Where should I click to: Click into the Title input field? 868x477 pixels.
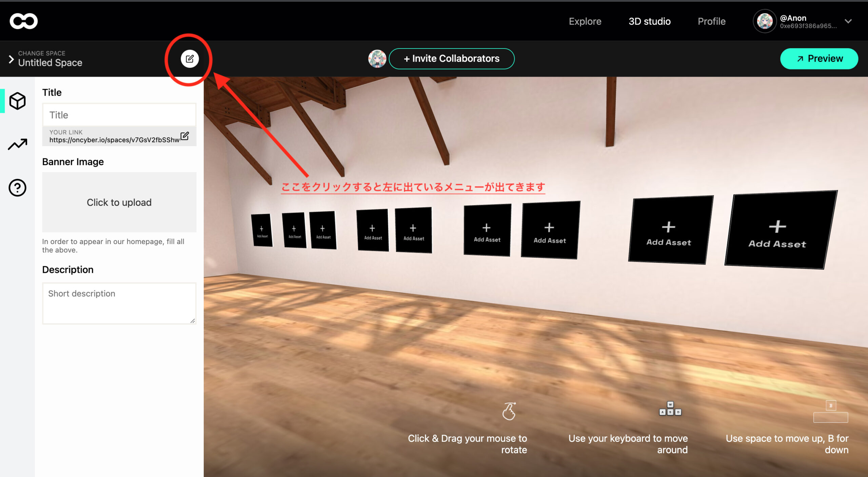119,115
